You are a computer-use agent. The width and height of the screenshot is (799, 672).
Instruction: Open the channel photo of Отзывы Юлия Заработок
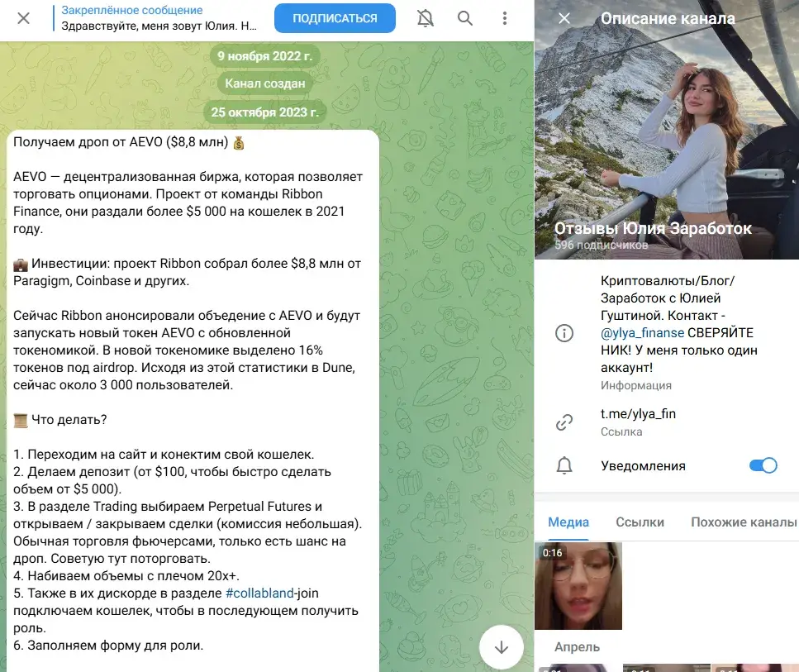coord(667,130)
